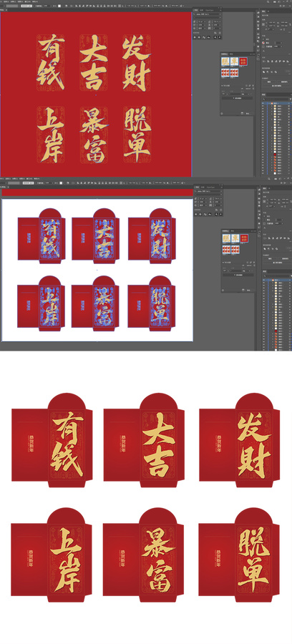Toggle constrain proportions link, upper Properties panel

point(290,24)
